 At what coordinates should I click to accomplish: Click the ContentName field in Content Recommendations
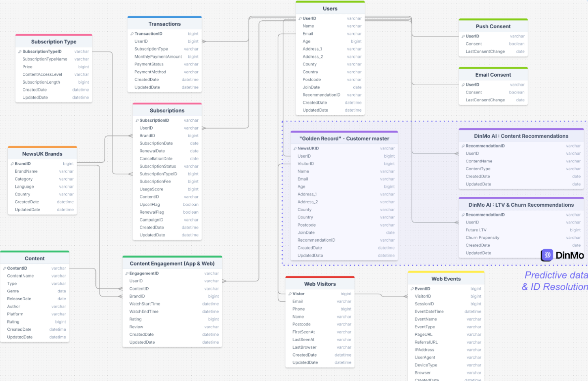[521, 161]
